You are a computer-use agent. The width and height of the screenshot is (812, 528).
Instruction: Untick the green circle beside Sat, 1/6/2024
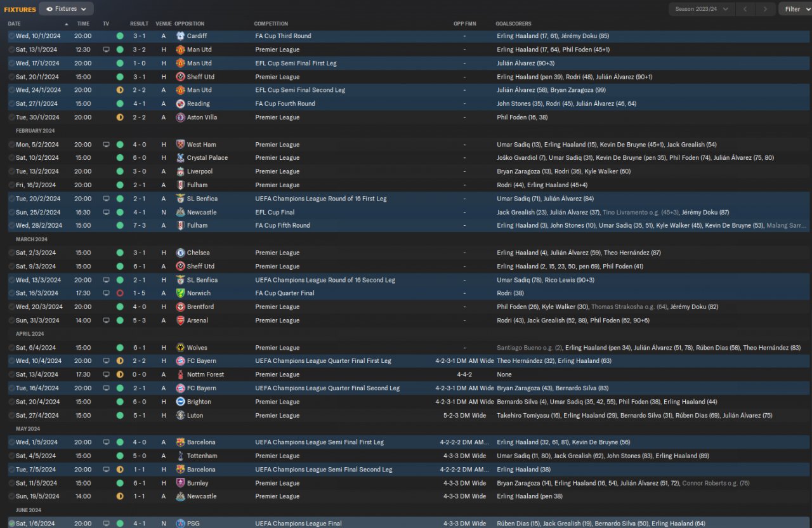click(x=11, y=524)
